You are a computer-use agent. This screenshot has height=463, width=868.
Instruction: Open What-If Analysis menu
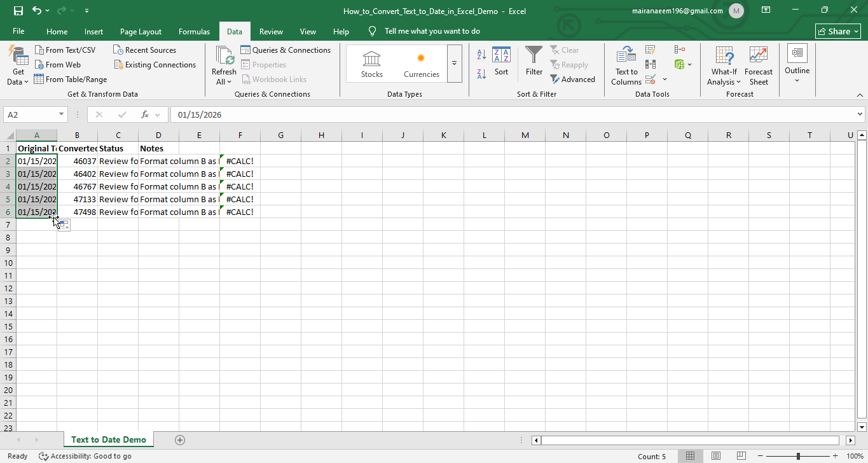[x=724, y=66]
